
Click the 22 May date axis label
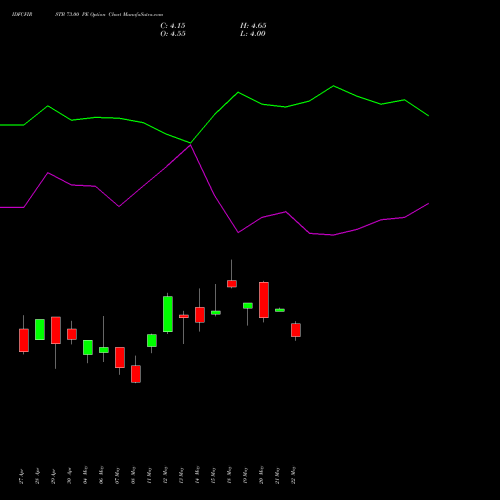294,475
